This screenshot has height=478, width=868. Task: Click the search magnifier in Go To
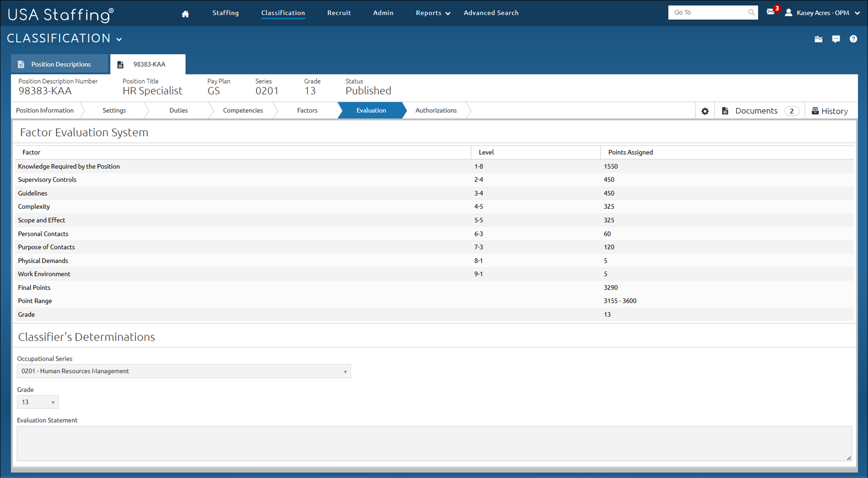(x=751, y=12)
